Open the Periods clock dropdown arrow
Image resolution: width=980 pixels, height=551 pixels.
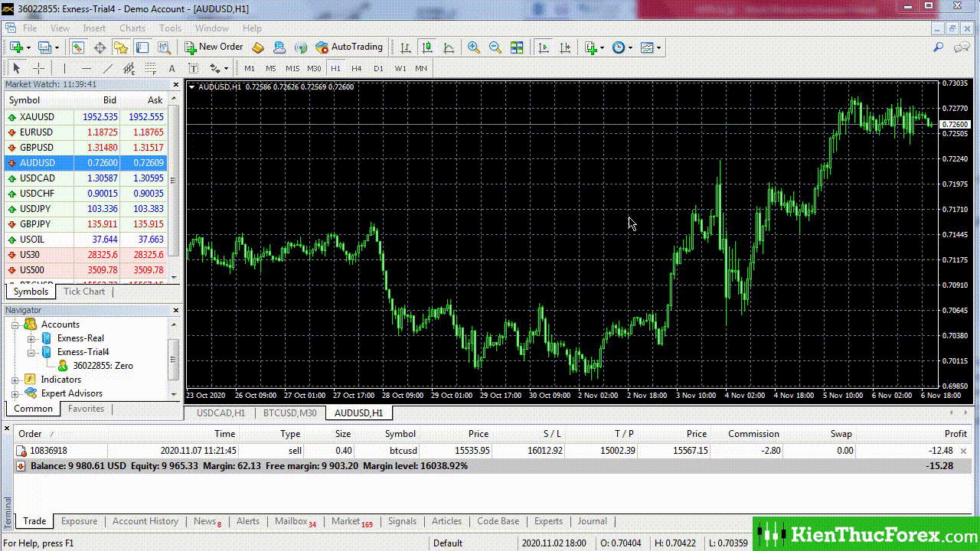[x=631, y=47]
